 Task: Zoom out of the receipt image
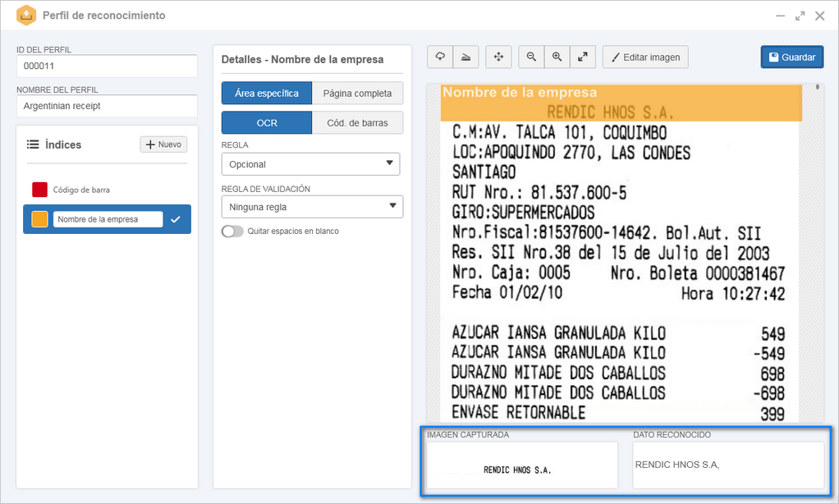tap(531, 57)
